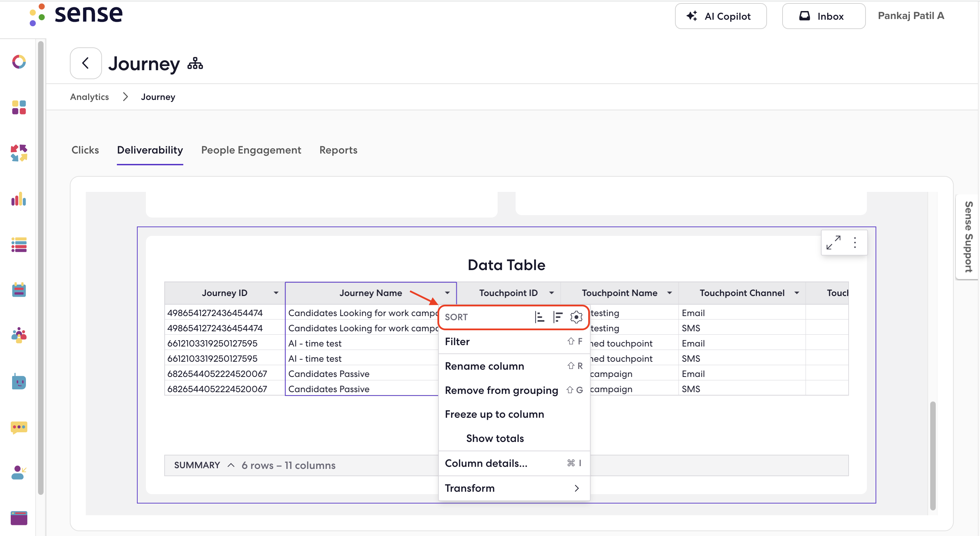Click the sort descending icon
The image size is (980, 536).
point(558,317)
